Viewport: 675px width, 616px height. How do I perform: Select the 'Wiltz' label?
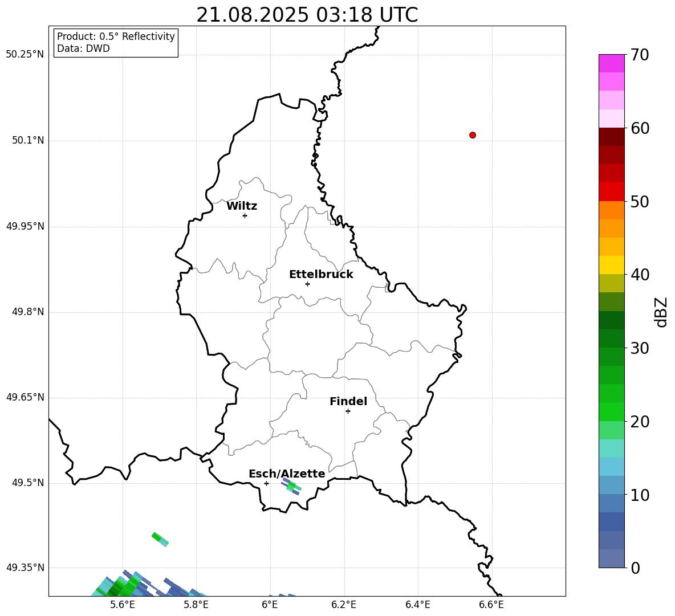pyautogui.click(x=242, y=206)
